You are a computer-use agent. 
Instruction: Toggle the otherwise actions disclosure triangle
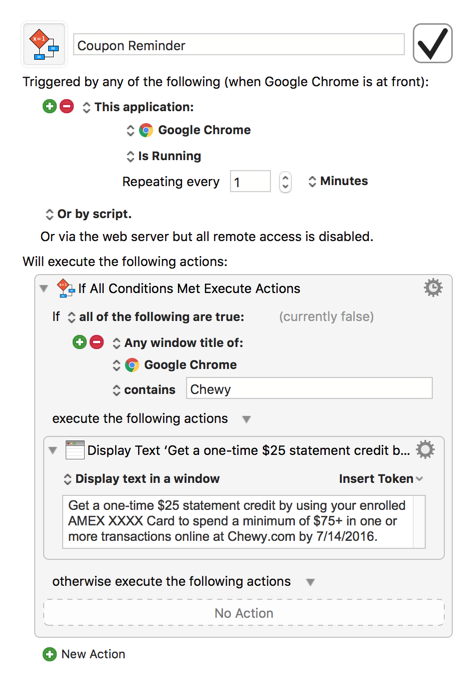tap(310, 582)
